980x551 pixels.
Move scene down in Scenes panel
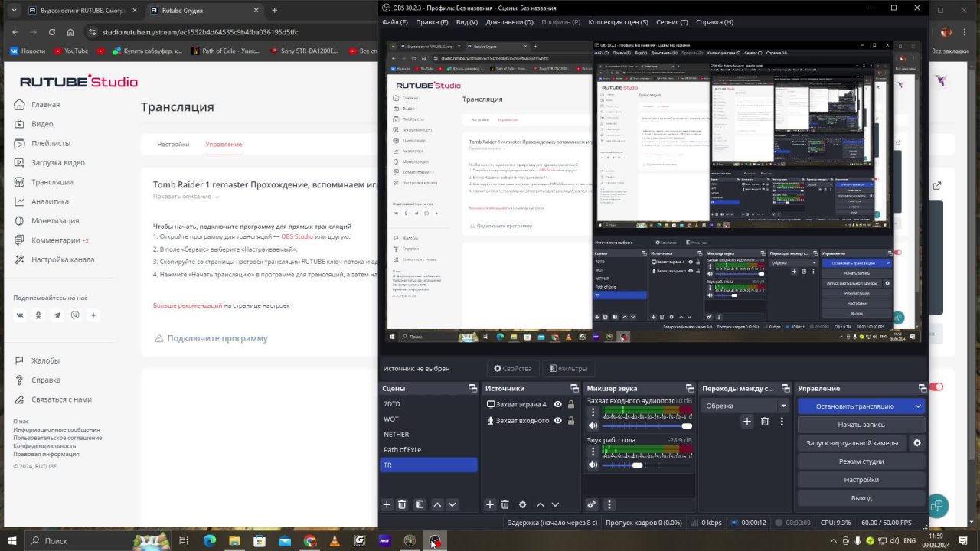pos(452,504)
